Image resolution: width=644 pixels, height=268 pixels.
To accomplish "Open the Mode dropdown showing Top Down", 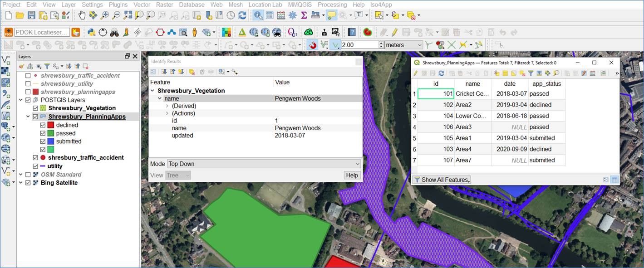I will (x=263, y=164).
